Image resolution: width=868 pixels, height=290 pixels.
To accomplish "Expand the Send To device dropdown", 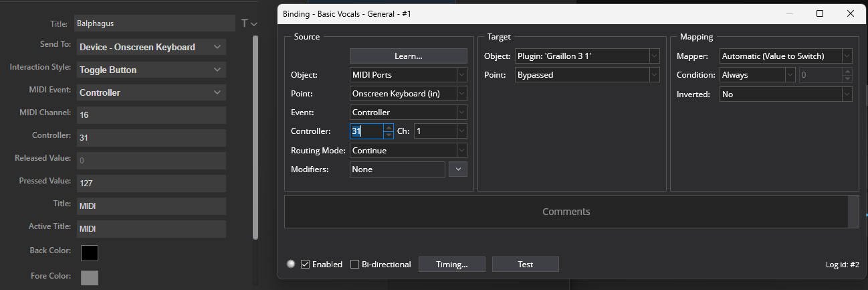I will (151, 47).
